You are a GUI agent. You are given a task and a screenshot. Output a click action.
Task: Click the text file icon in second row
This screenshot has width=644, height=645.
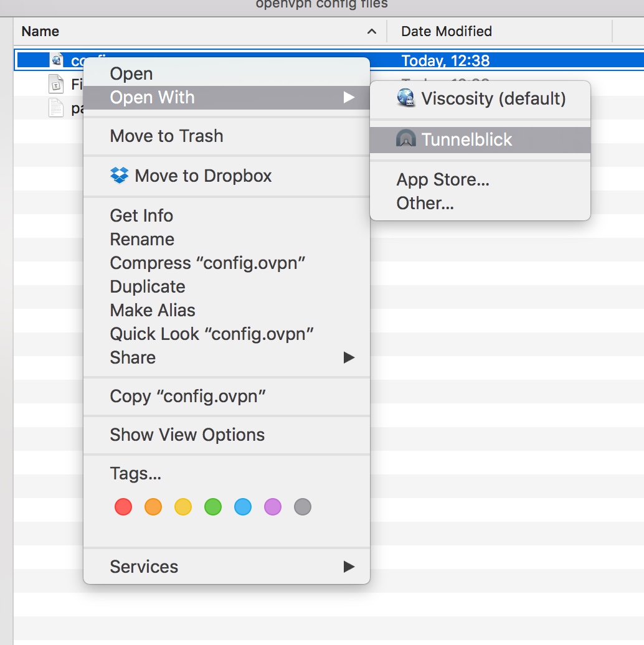coord(56,83)
